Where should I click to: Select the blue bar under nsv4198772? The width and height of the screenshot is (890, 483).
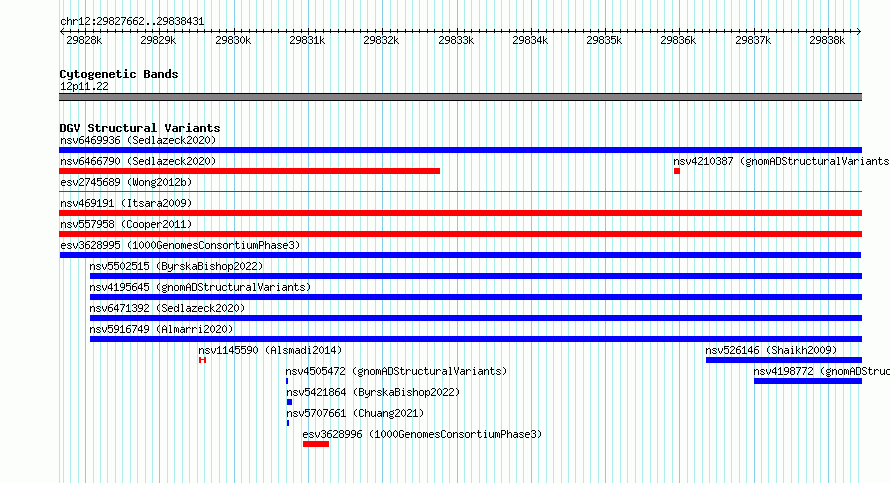click(x=808, y=381)
